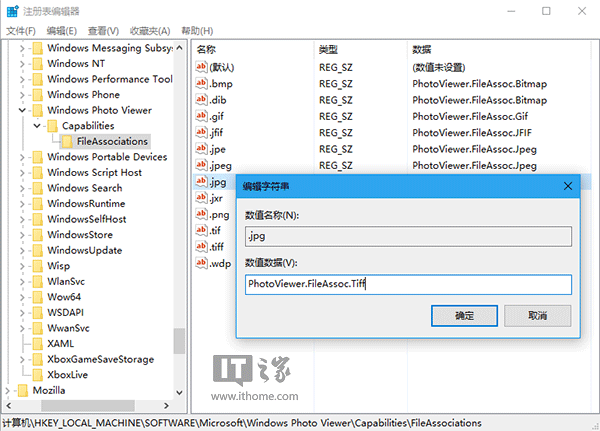Select the WlanSvc tree item

coord(66,281)
